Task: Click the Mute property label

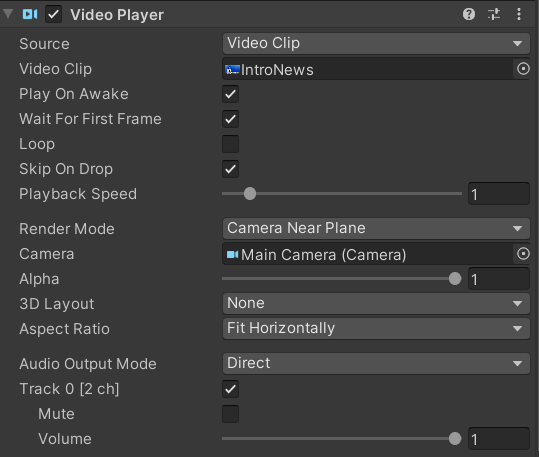Action: (56, 414)
